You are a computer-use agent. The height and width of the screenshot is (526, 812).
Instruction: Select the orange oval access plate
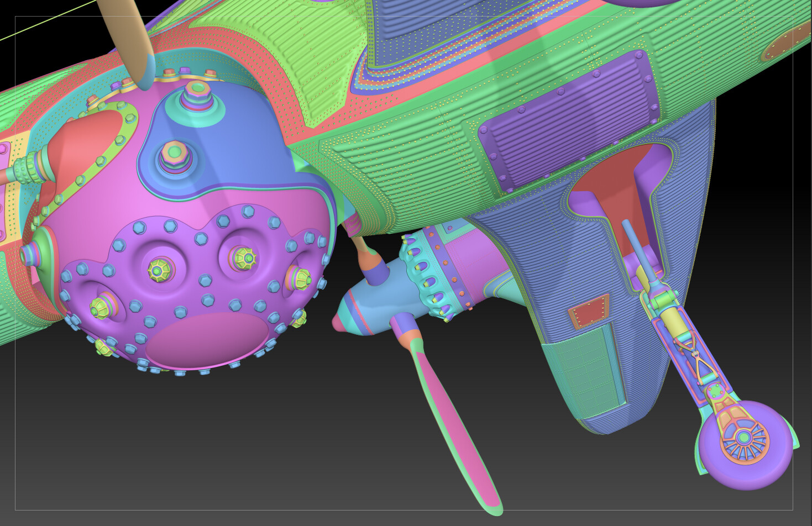point(785,43)
